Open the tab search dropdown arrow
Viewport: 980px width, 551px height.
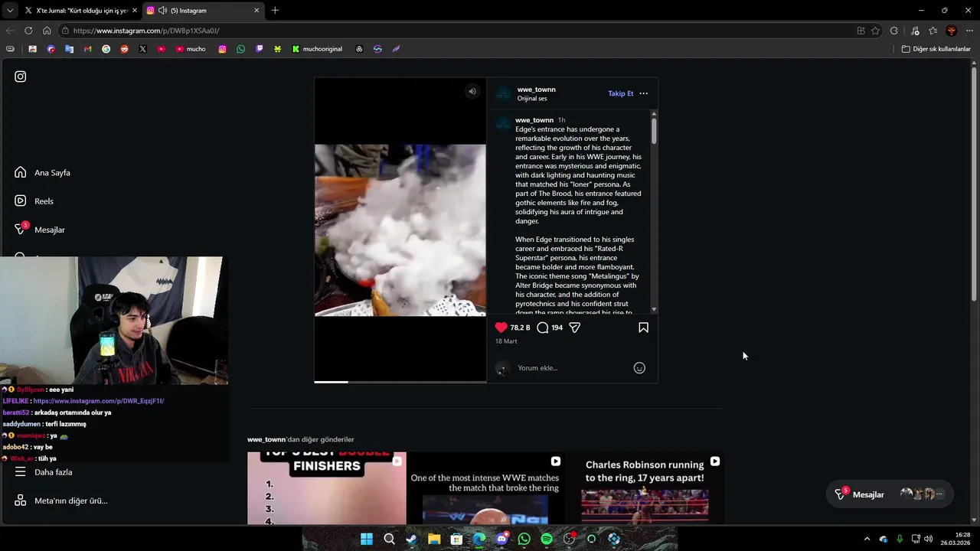click(x=10, y=11)
